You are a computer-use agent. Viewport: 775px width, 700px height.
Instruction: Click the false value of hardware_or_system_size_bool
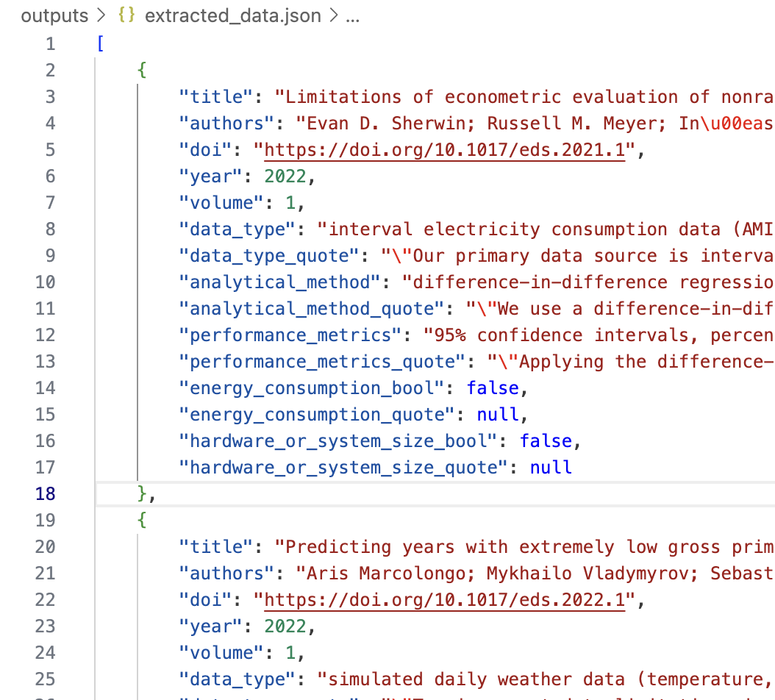[546, 441]
